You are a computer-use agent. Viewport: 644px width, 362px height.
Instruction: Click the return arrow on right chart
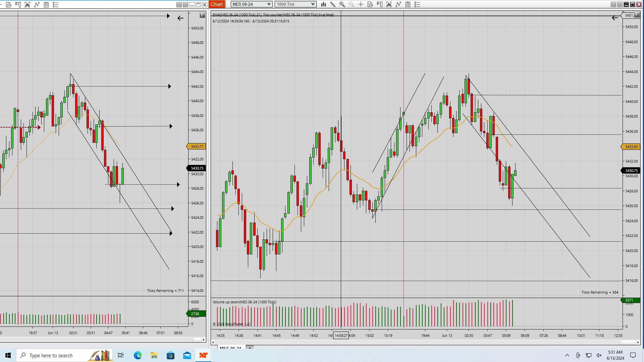pos(614,18)
